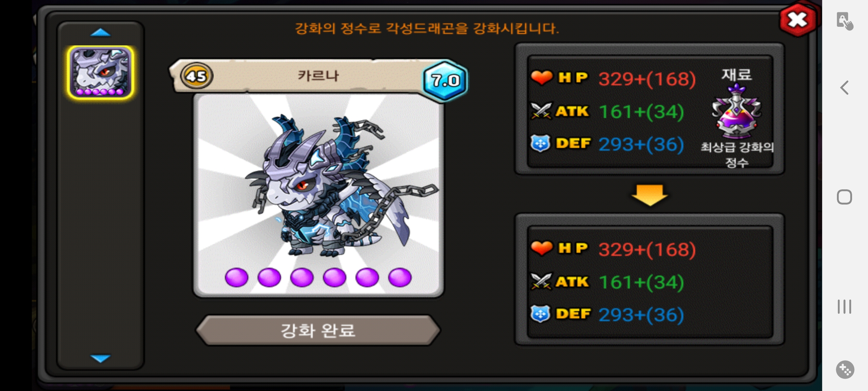The image size is (868, 391).
Task: Tap the yellow downward arrow between stat panels
Action: [650, 195]
